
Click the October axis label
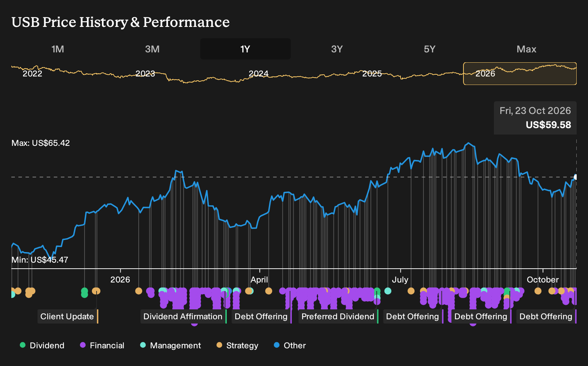pyautogui.click(x=543, y=280)
